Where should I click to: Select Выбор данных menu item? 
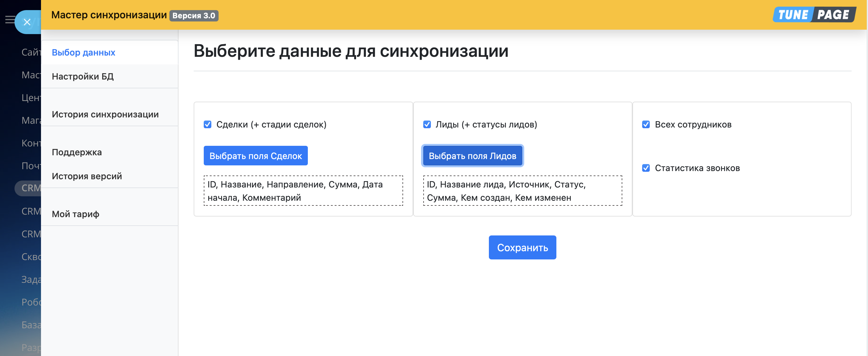[83, 53]
